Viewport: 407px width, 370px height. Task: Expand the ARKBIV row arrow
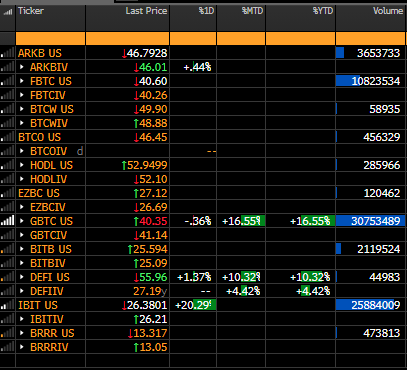click(22, 67)
